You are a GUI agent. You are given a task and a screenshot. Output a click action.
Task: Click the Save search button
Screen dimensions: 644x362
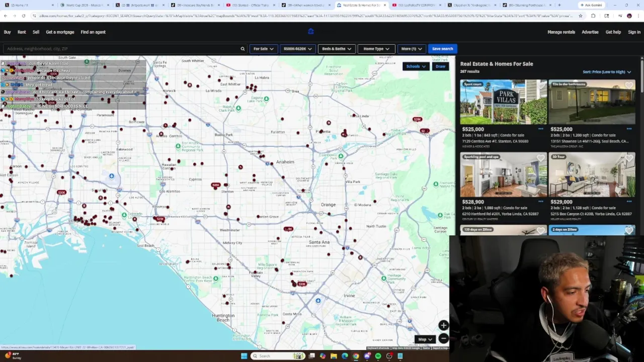click(442, 49)
